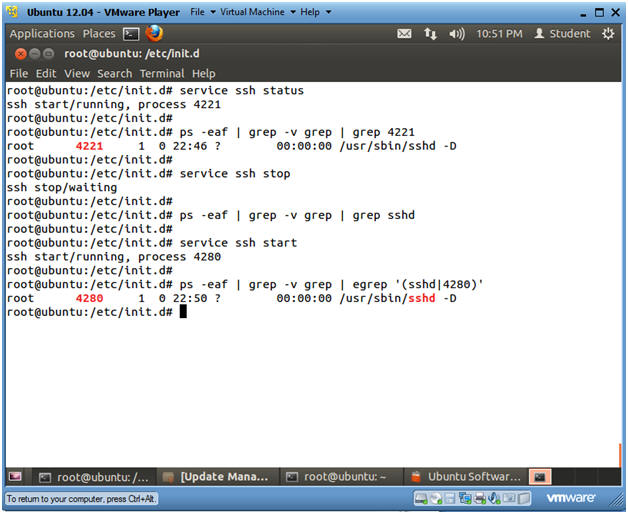This screenshot has width=628, height=514.
Task: Close the terminal window with red button
Action: (x=20, y=54)
